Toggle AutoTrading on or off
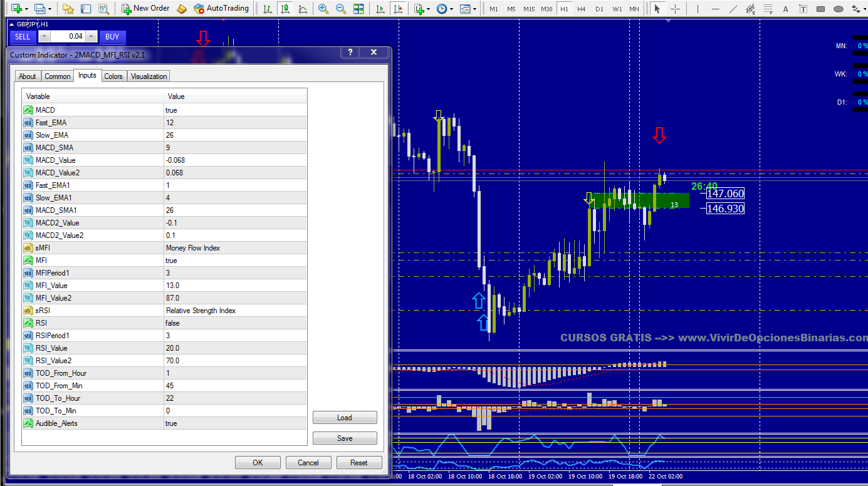 [x=221, y=9]
